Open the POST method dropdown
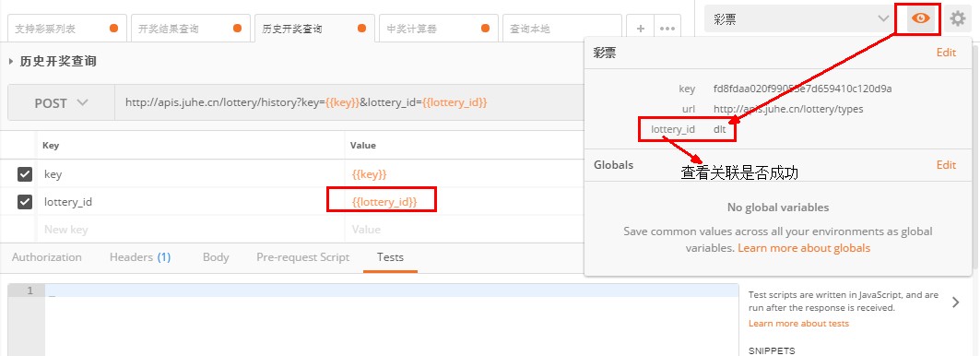980x356 pixels. pyautogui.click(x=61, y=102)
